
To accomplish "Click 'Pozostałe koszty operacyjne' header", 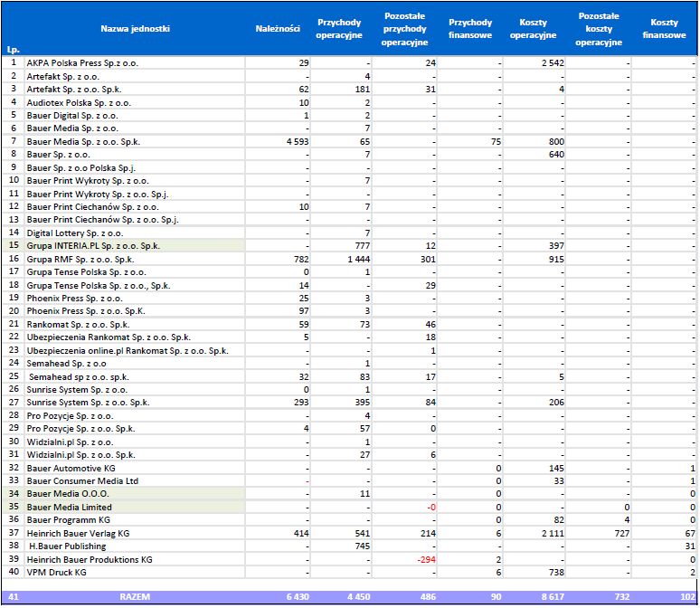I will (599, 29).
